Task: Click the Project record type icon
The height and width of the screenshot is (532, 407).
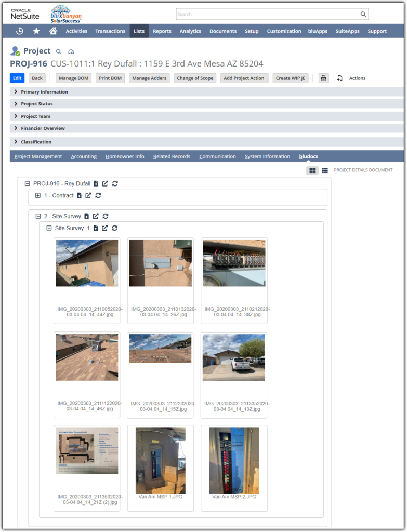Action: click(15, 51)
